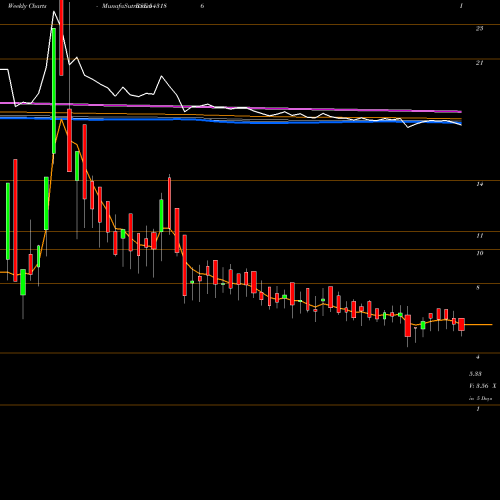Click the 'V: 8.56 X' volume readout
This screenshot has width=500, height=500.
(x=483, y=386)
